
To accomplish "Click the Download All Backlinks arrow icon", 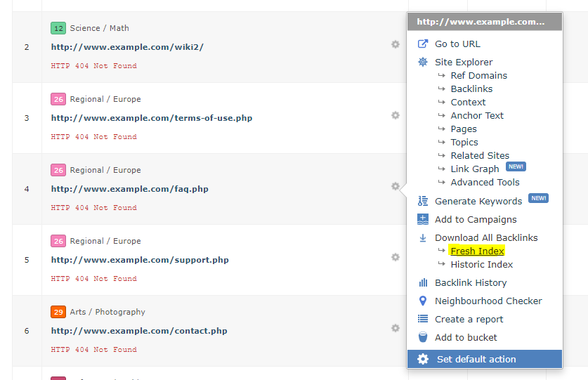I will tap(423, 238).
